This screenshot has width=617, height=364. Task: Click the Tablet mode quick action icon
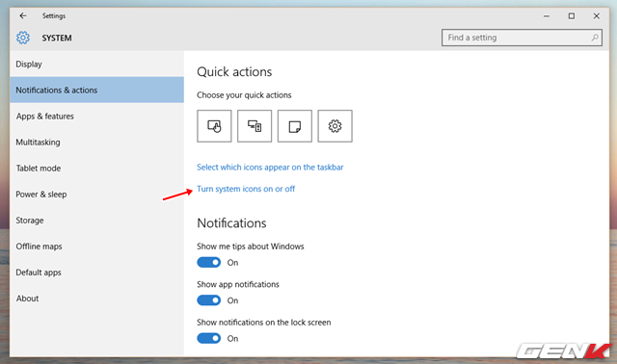tap(214, 126)
